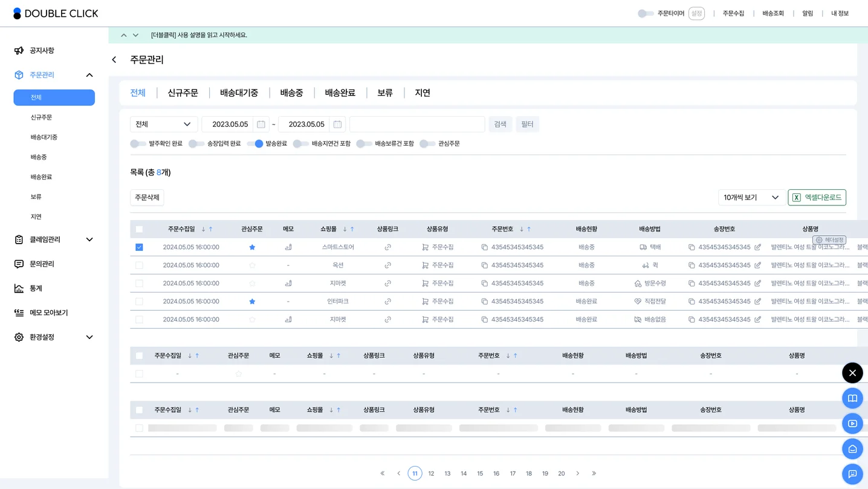
Task: Open the floating chat message button
Action: (852, 474)
